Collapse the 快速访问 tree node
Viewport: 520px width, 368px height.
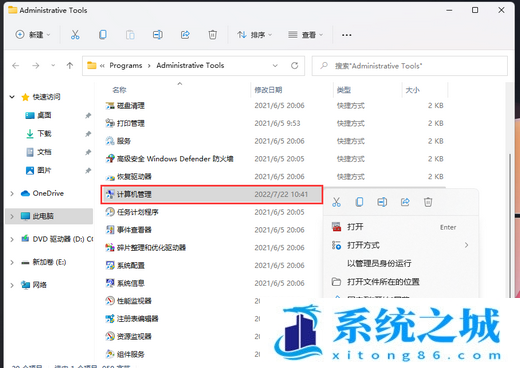(12, 97)
